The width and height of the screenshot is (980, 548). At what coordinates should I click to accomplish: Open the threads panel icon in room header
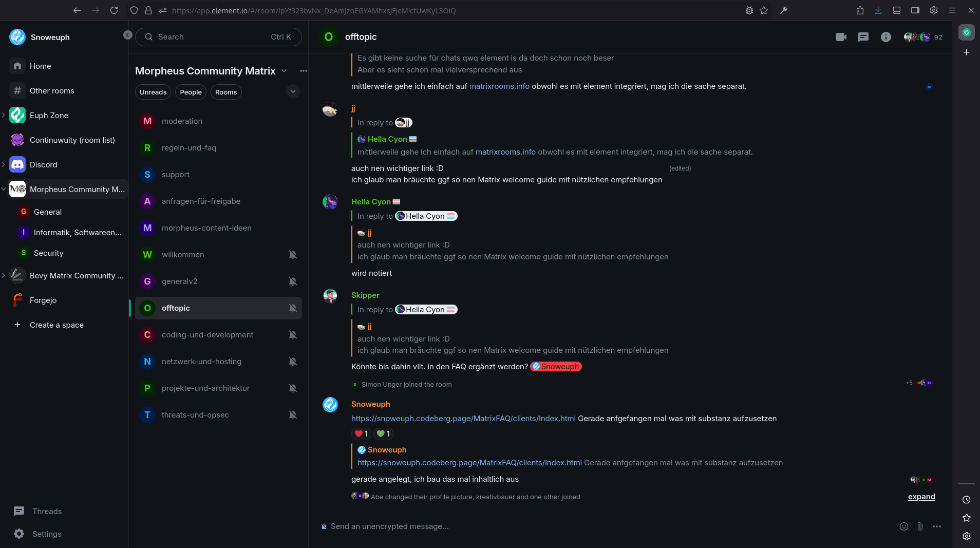(x=863, y=37)
